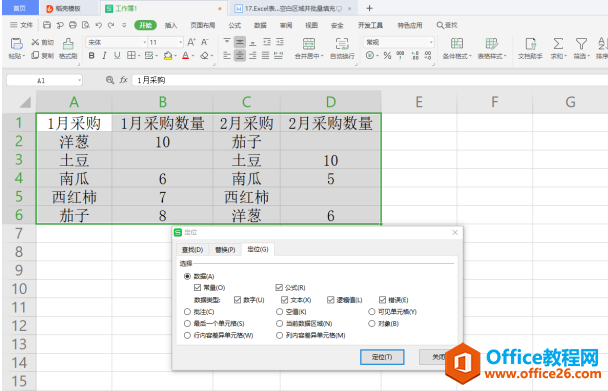Image resolution: width=608 pixels, height=391 pixels.
Task: Open the Document Assistant (文档助手) tool
Action: [530, 48]
